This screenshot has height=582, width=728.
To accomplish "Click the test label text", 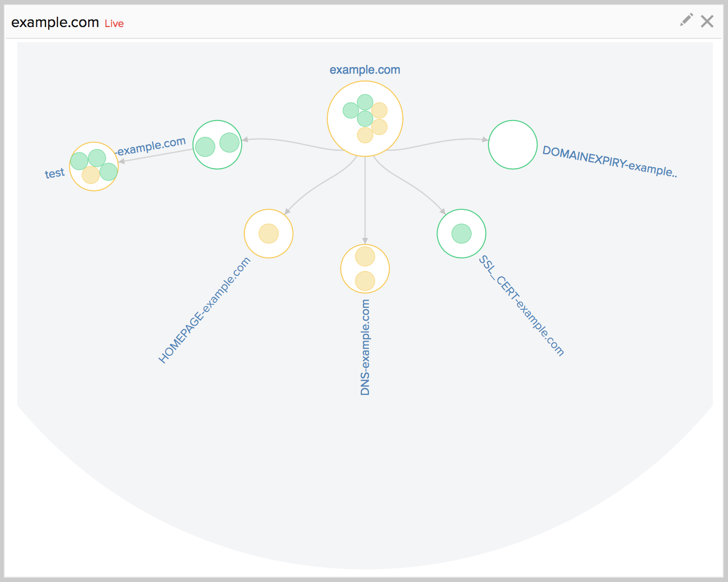I will point(54,173).
